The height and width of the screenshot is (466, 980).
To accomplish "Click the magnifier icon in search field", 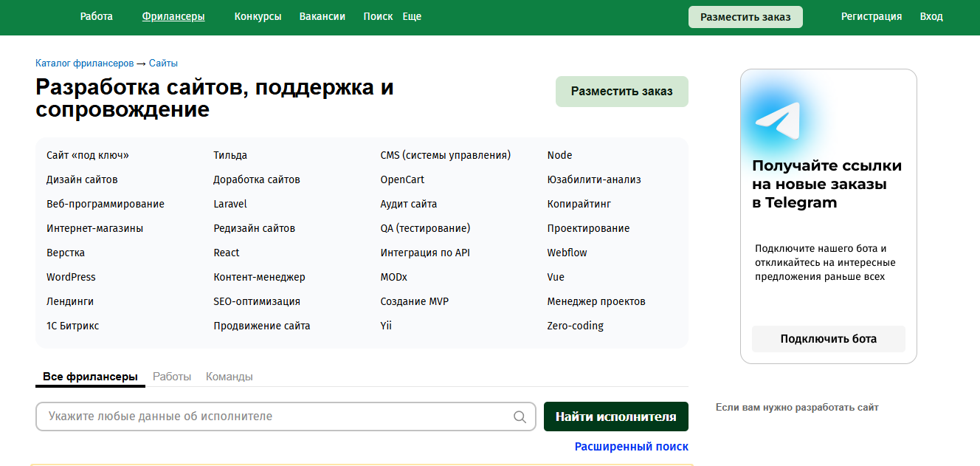I will pyautogui.click(x=520, y=417).
